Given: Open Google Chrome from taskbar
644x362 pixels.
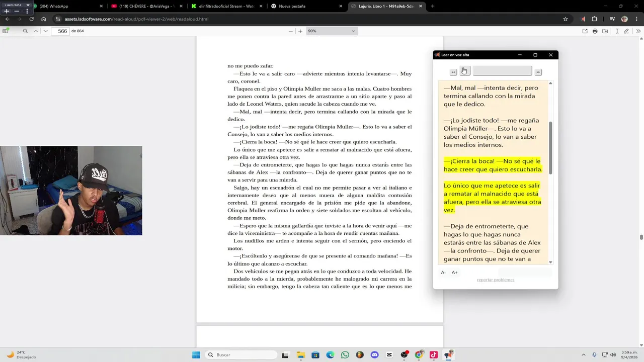Looking at the screenshot, I should (419, 355).
